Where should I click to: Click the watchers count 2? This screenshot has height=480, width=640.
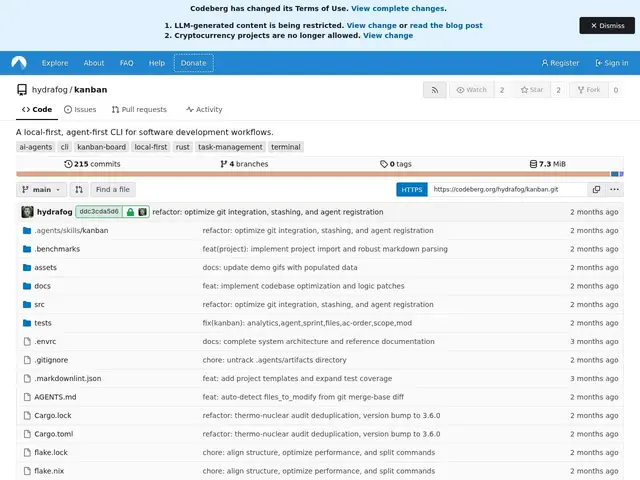coord(502,90)
